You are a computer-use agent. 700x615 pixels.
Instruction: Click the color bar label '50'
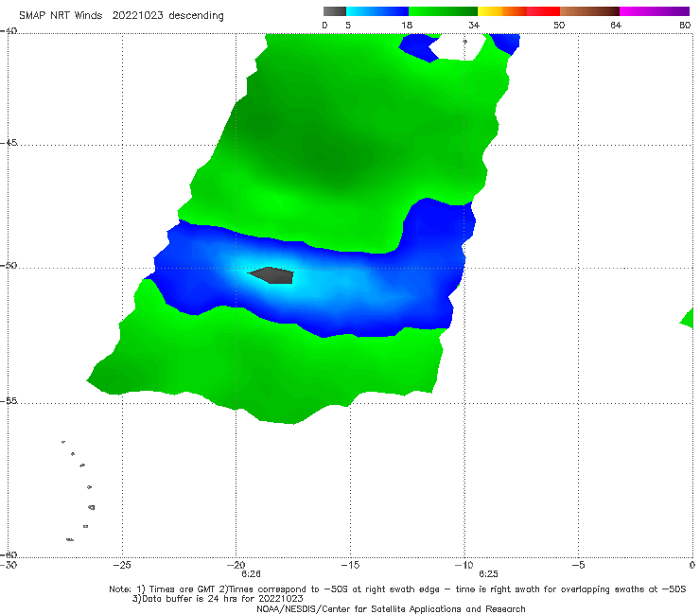tap(559, 26)
